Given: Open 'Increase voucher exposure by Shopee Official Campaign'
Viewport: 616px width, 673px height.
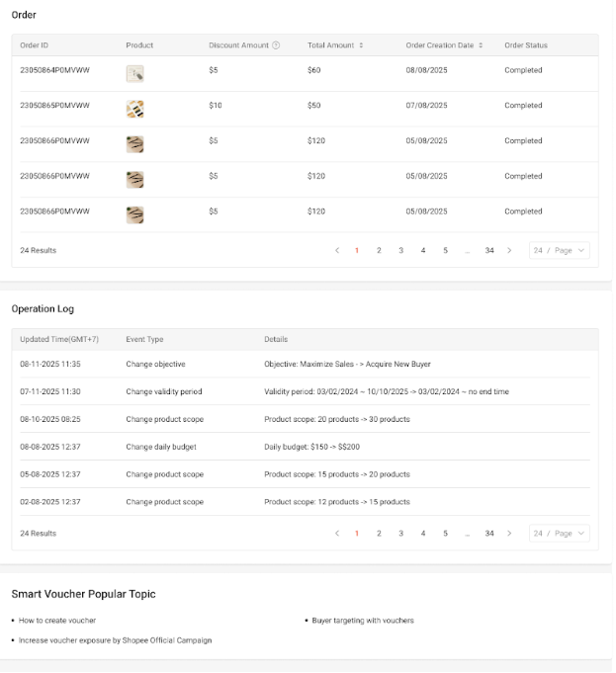Looking at the screenshot, I should (115, 640).
